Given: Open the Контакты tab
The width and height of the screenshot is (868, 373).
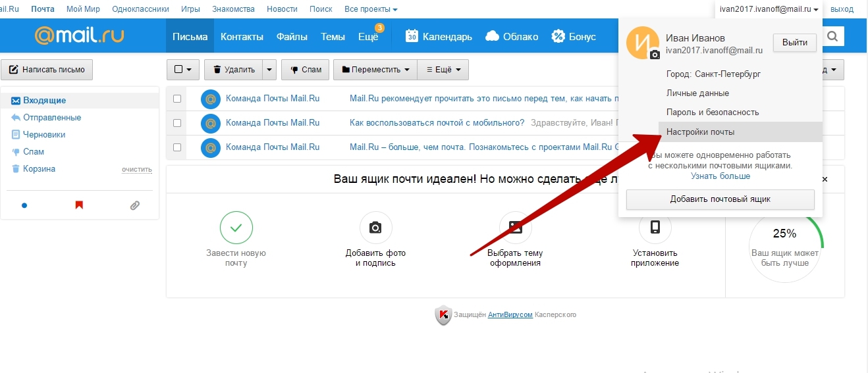Looking at the screenshot, I should 242,37.
